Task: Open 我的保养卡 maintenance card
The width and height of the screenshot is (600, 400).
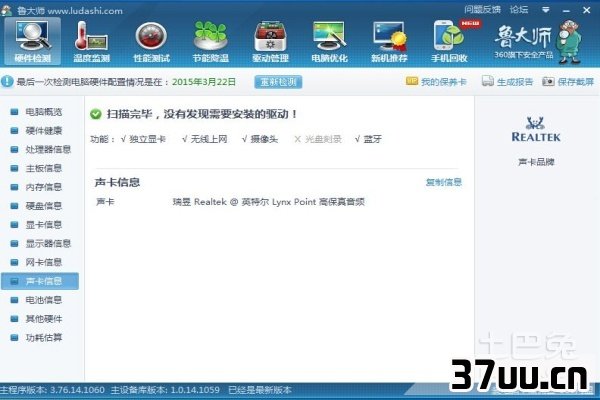Action: [x=444, y=82]
